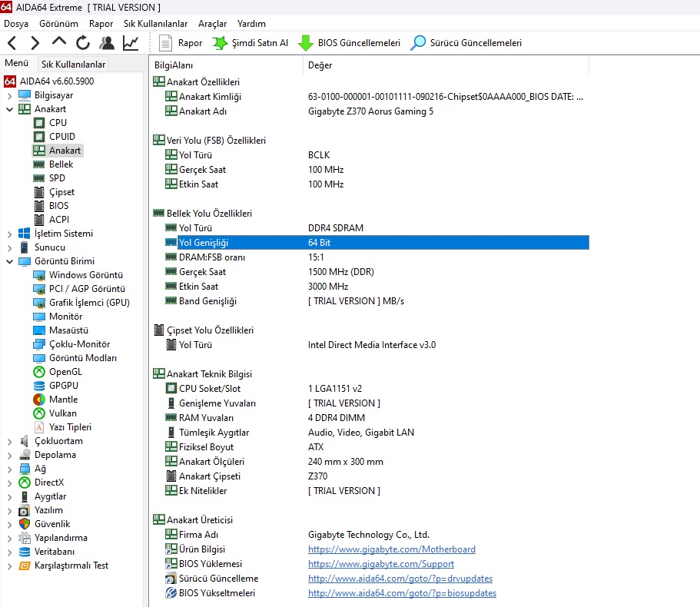Click the Back navigation arrow
700x607 pixels.
[12, 43]
